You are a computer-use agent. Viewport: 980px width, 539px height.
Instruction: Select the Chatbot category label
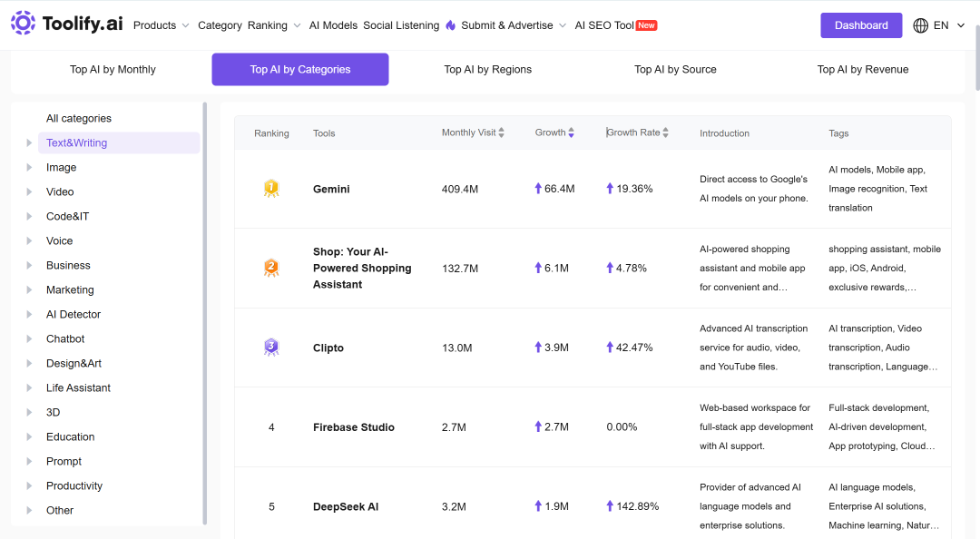tap(65, 338)
